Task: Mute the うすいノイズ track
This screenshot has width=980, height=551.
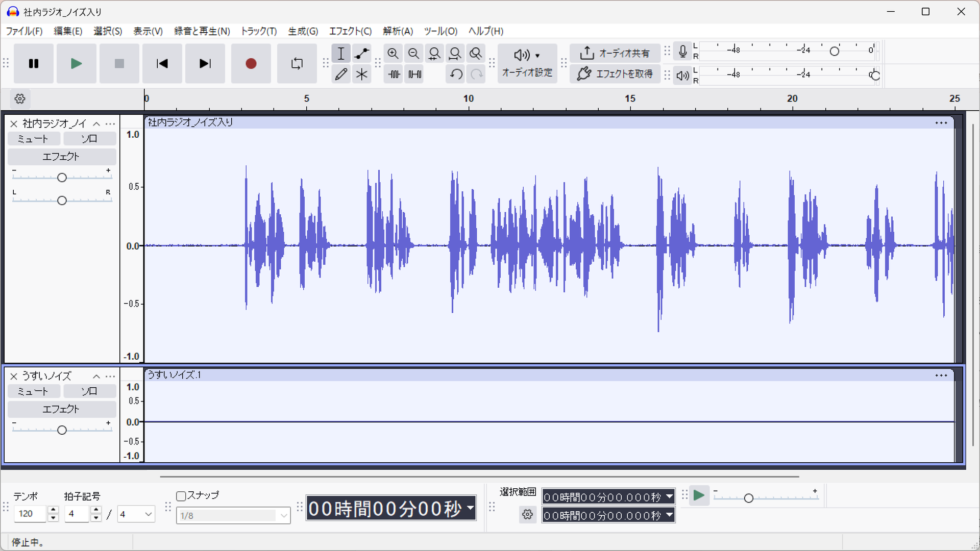Action: click(34, 391)
